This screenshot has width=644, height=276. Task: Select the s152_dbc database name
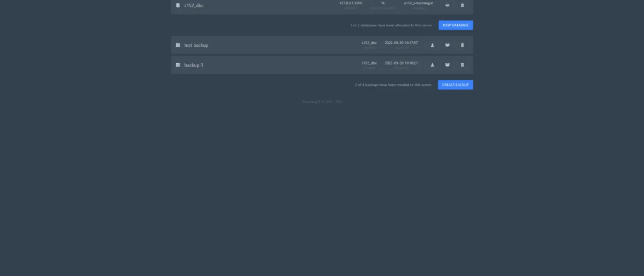point(194,5)
